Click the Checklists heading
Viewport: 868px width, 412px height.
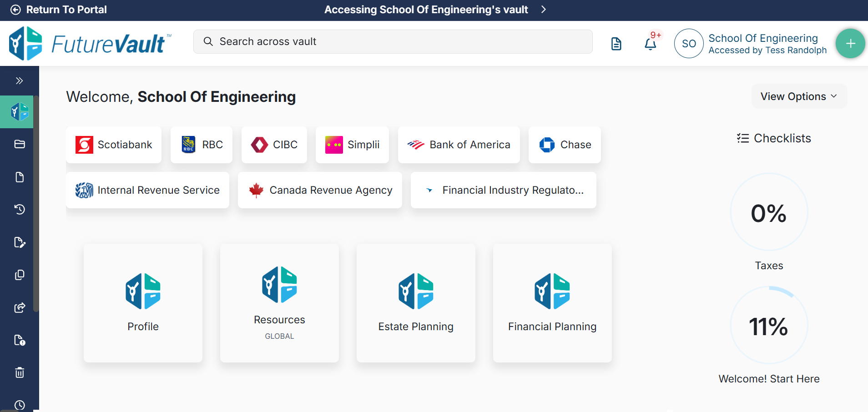(x=782, y=138)
